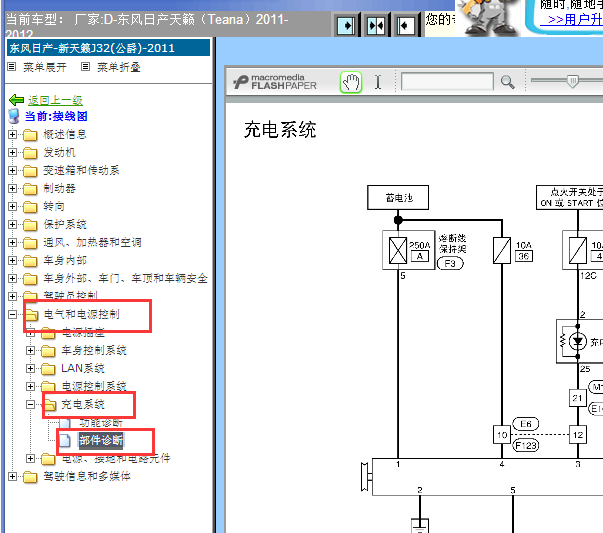Open the 部件诊断 document

pos(101,440)
